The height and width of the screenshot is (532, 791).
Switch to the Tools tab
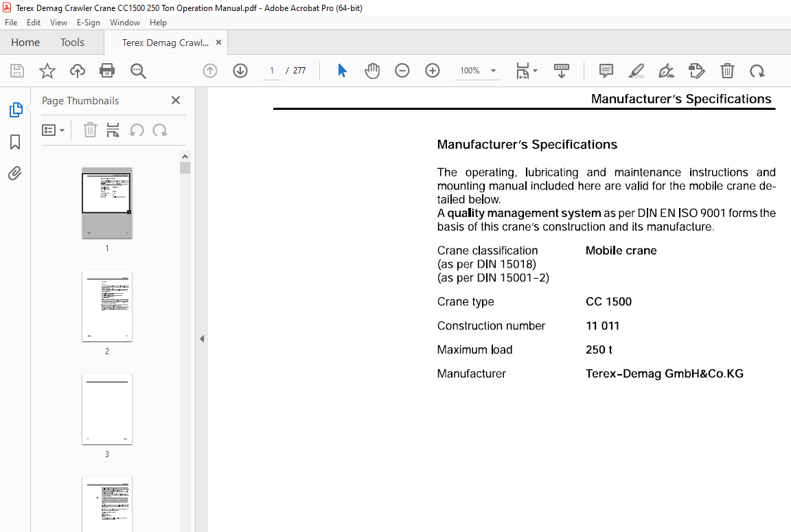[72, 43]
